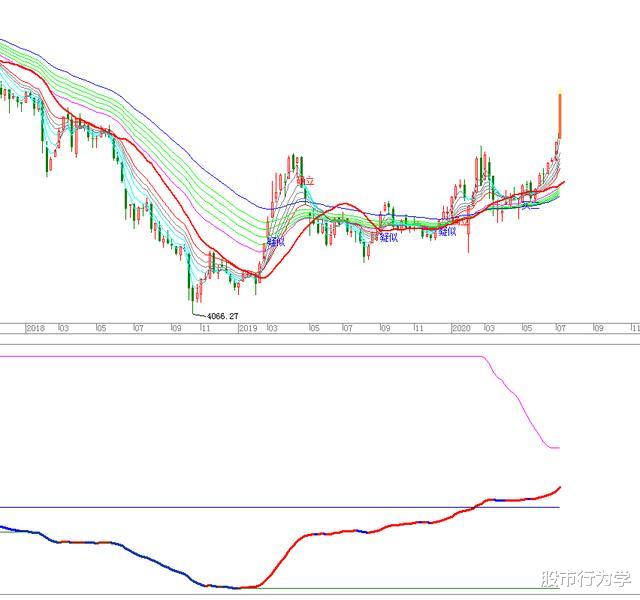640x600 pixels.
Task: Click the 4066.27 low price label
Action: click(223, 316)
